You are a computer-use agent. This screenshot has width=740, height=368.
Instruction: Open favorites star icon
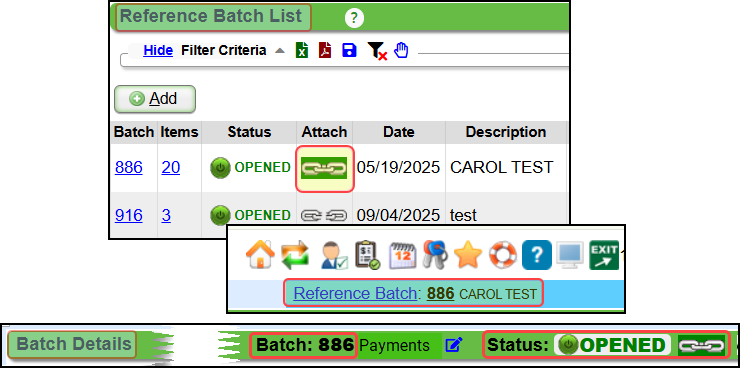coord(468,255)
